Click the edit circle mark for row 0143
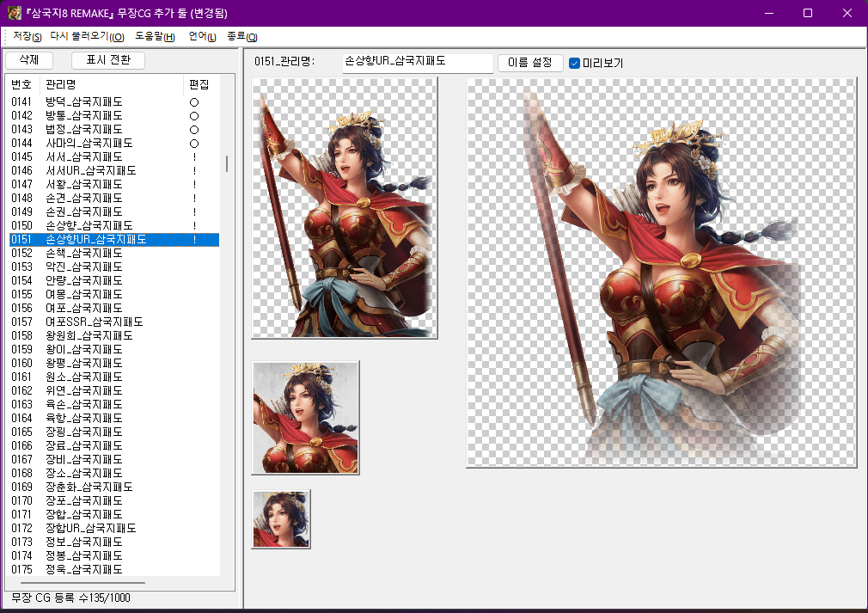Viewport: 868px width, 613px height. click(x=193, y=130)
